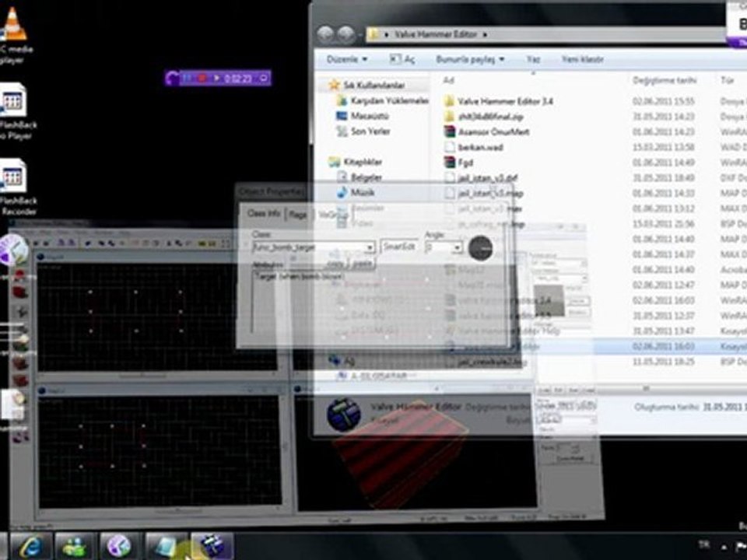Open Internet Explorer from the taskbar
This screenshot has height=560, width=747.
(31, 546)
